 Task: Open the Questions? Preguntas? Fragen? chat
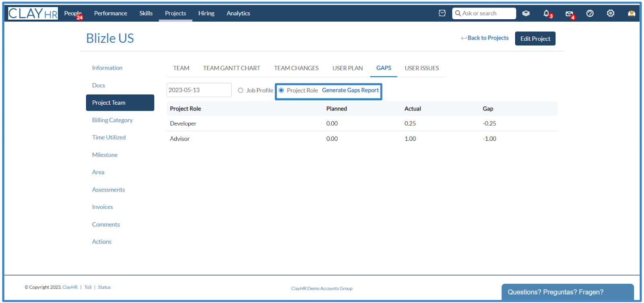point(568,292)
